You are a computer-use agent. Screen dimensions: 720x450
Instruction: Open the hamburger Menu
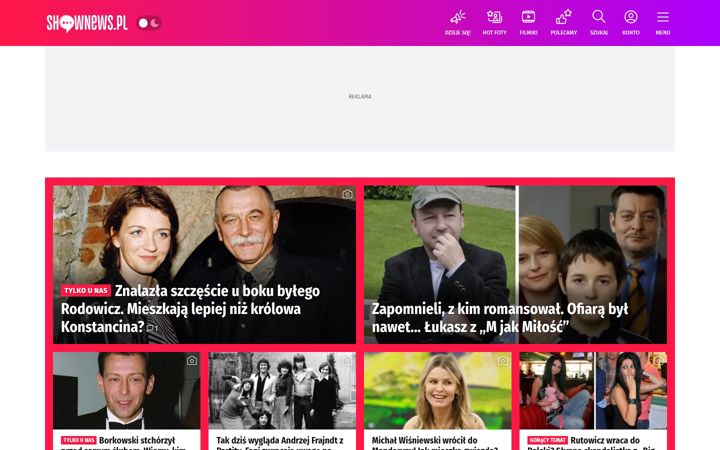[x=663, y=23]
